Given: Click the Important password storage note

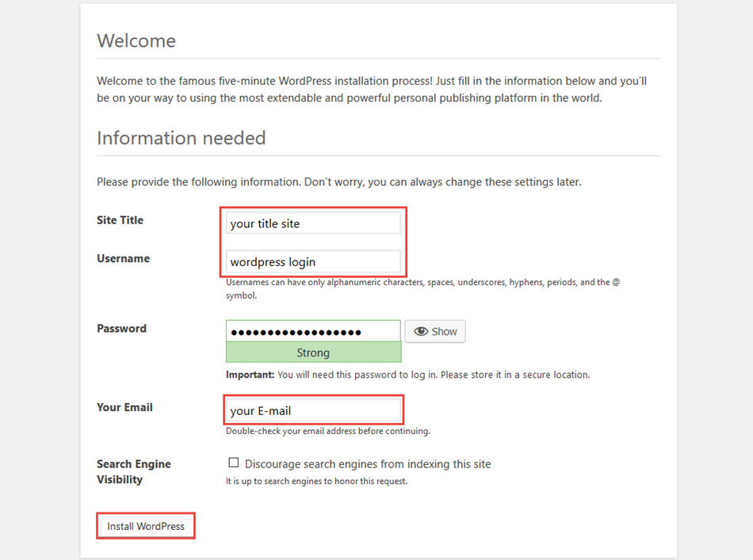Looking at the screenshot, I should tap(407, 375).
